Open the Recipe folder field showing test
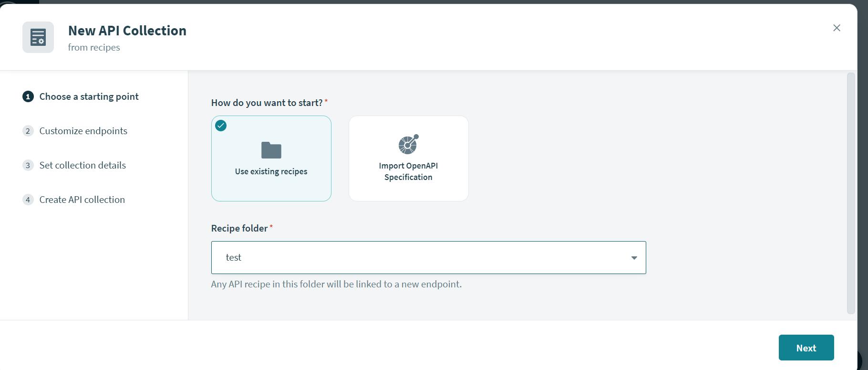 tap(420, 258)
